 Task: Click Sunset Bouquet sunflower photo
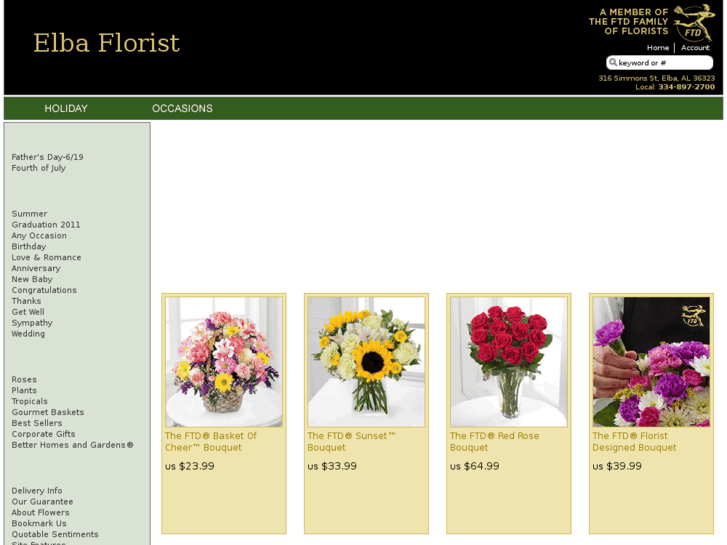(366, 362)
